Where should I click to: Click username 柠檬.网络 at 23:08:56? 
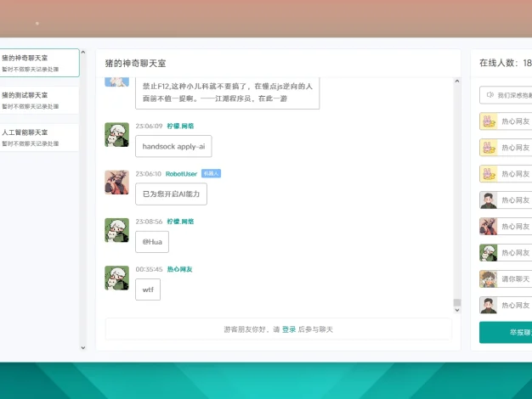[180, 222]
